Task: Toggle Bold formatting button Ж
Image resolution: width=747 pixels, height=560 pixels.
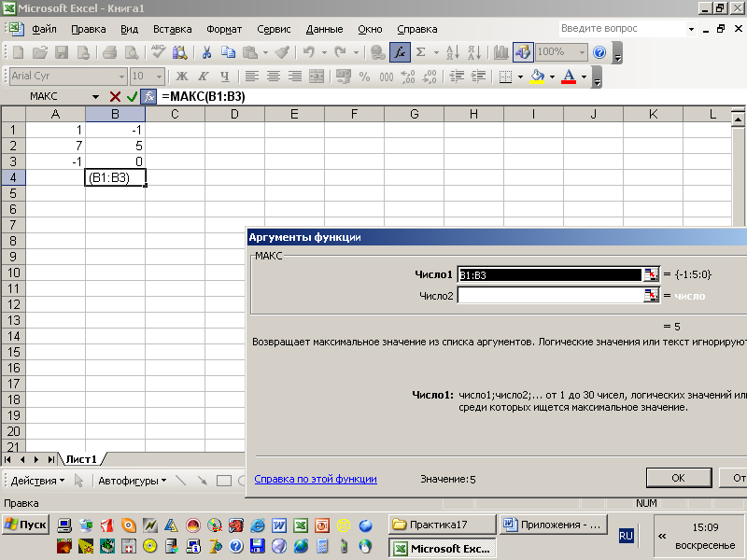Action: tap(181, 77)
